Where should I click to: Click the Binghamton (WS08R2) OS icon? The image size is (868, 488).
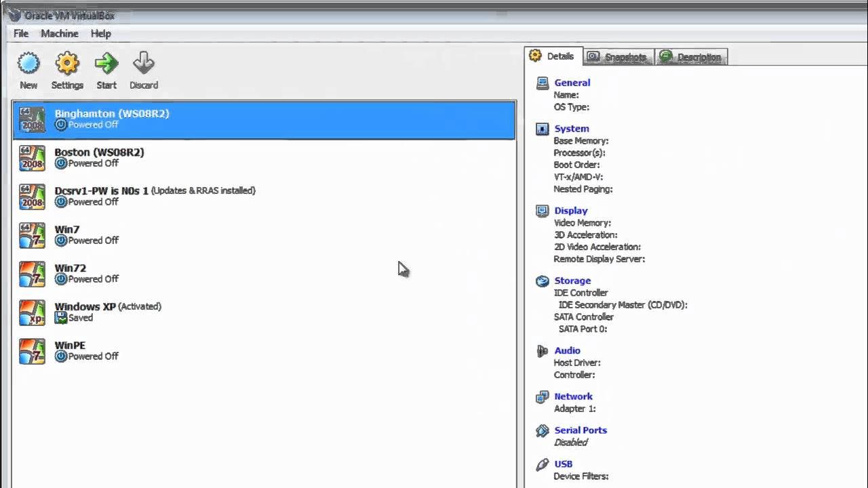click(32, 119)
